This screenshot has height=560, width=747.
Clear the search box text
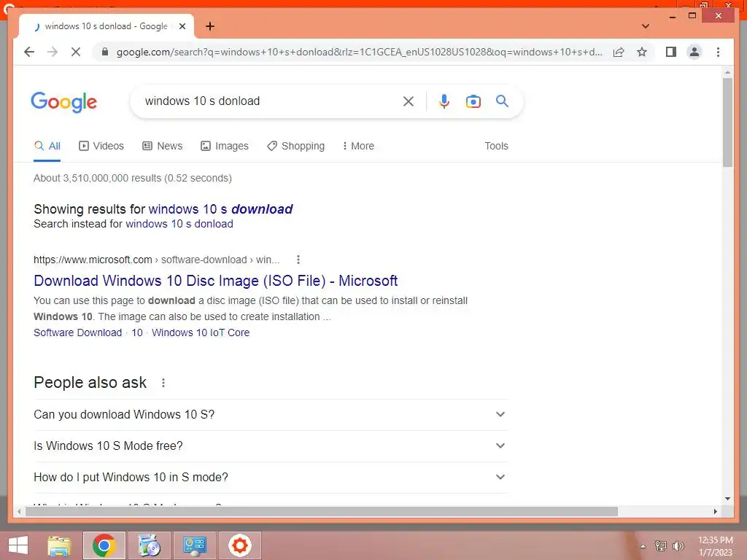click(409, 101)
